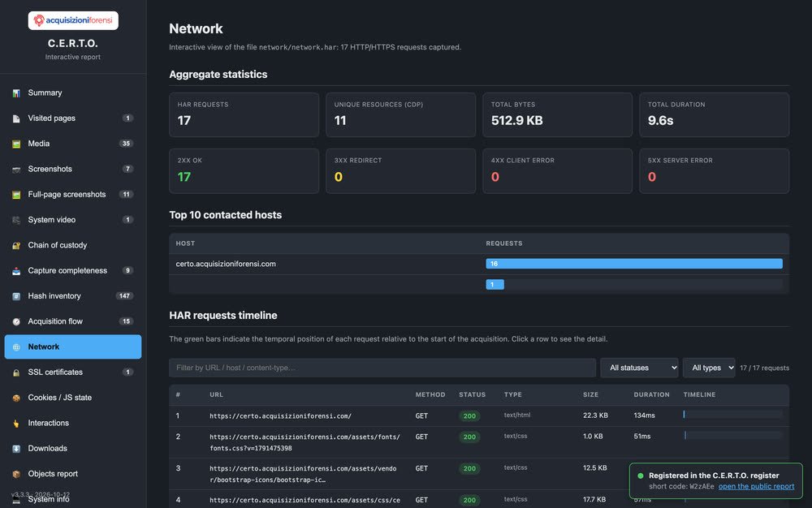Viewport: 812px width, 508px height.
Task: Click the timeline bar of request 1
Action: click(732, 415)
